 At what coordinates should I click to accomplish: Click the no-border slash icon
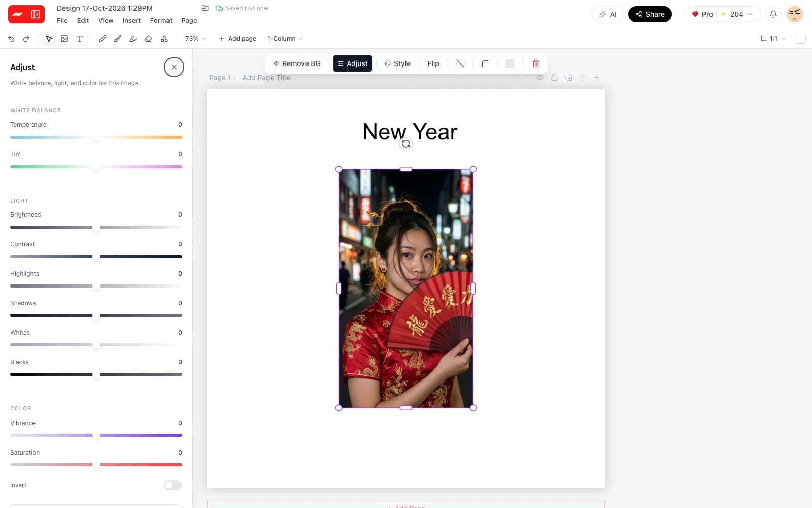(460, 63)
